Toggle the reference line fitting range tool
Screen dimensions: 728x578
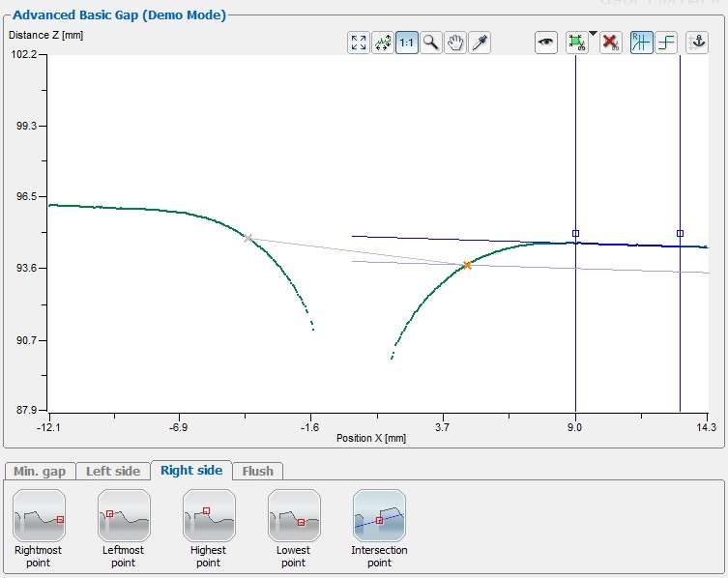642,43
